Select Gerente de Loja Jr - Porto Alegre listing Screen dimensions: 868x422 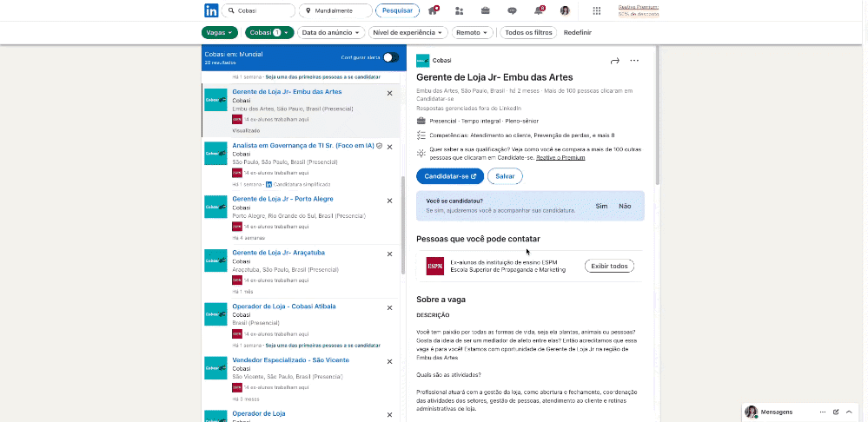pos(281,199)
